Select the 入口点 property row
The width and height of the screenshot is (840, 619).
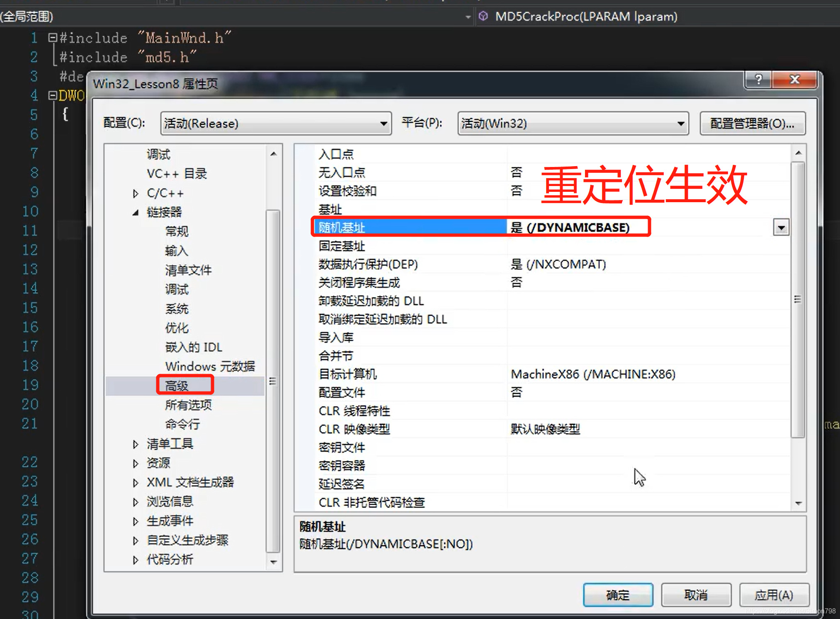click(x=552, y=154)
